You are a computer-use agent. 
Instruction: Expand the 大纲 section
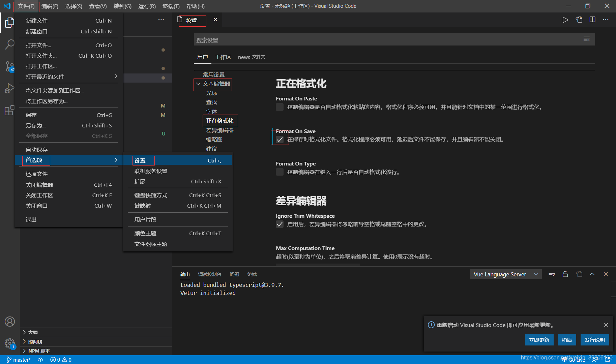pyautogui.click(x=96, y=332)
